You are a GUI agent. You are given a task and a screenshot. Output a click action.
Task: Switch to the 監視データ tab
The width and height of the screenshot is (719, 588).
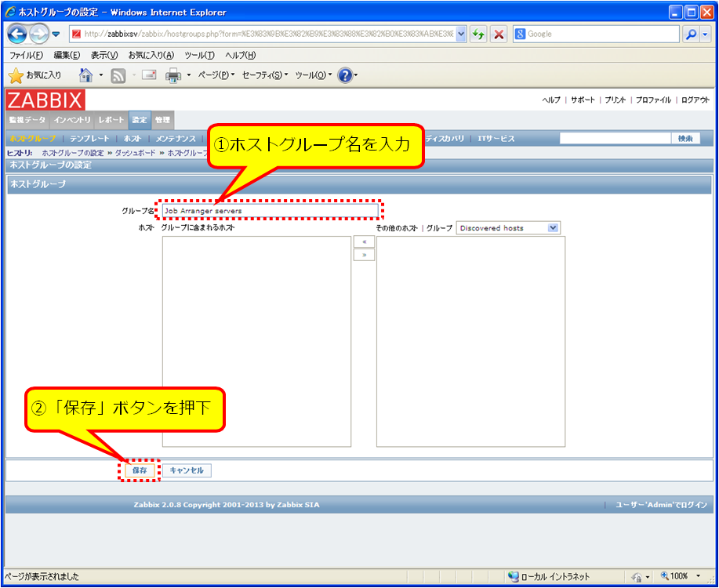[x=27, y=120]
